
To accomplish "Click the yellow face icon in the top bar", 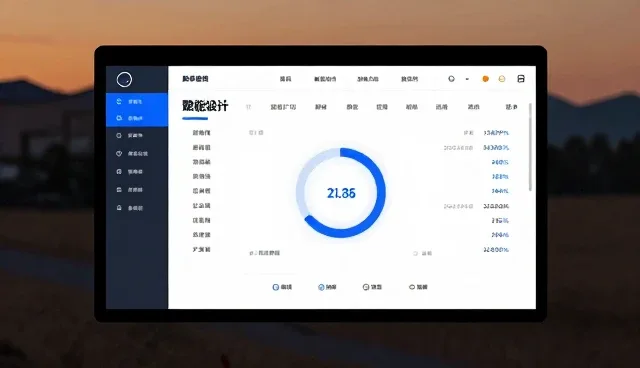I will point(502,79).
